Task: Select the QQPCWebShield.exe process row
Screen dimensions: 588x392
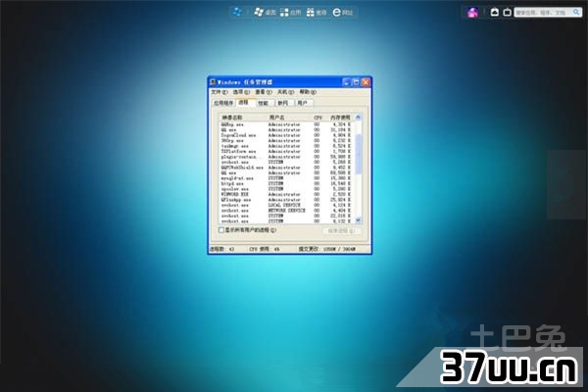Action: point(287,168)
